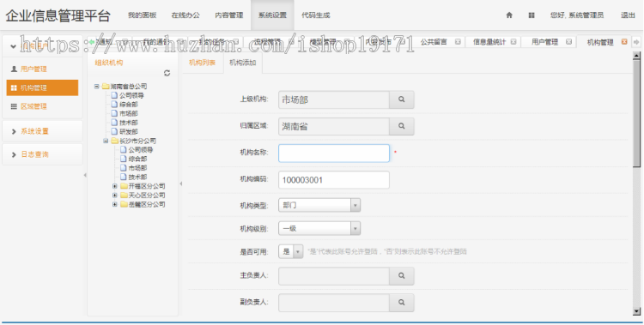Collapse the organization tree panel arrow
This screenshot has width=644, height=325.
pyautogui.click(x=180, y=184)
